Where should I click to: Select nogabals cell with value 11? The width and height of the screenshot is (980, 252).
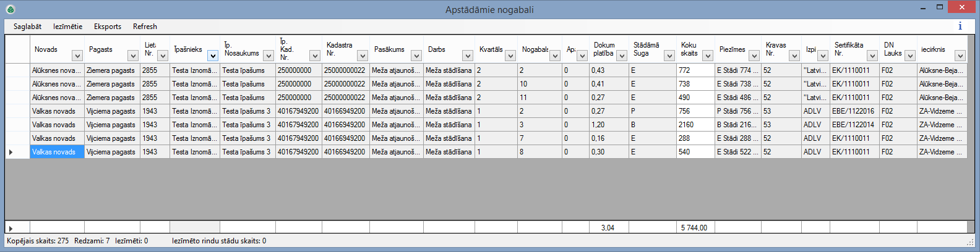tap(539, 98)
